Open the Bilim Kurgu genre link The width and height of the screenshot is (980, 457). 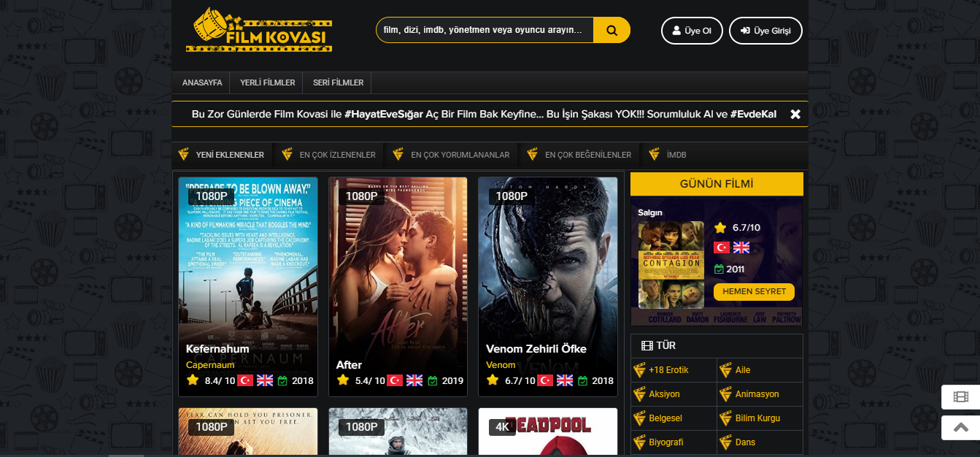pos(758,418)
